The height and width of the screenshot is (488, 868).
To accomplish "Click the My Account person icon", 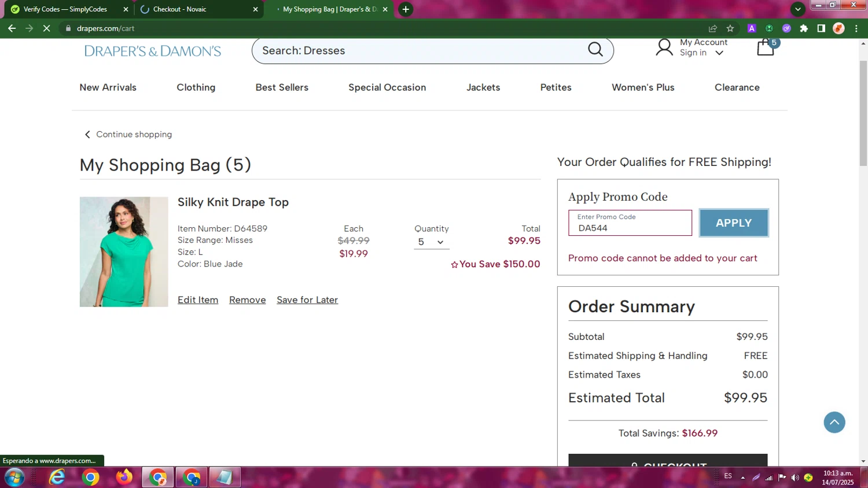I will (x=664, y=47).
